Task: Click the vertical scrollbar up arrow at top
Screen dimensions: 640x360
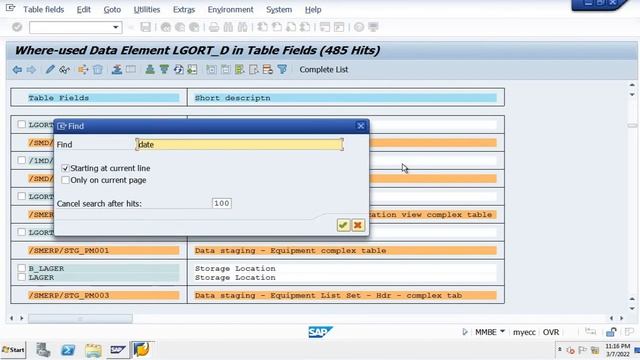Action: tap(632, 85)
